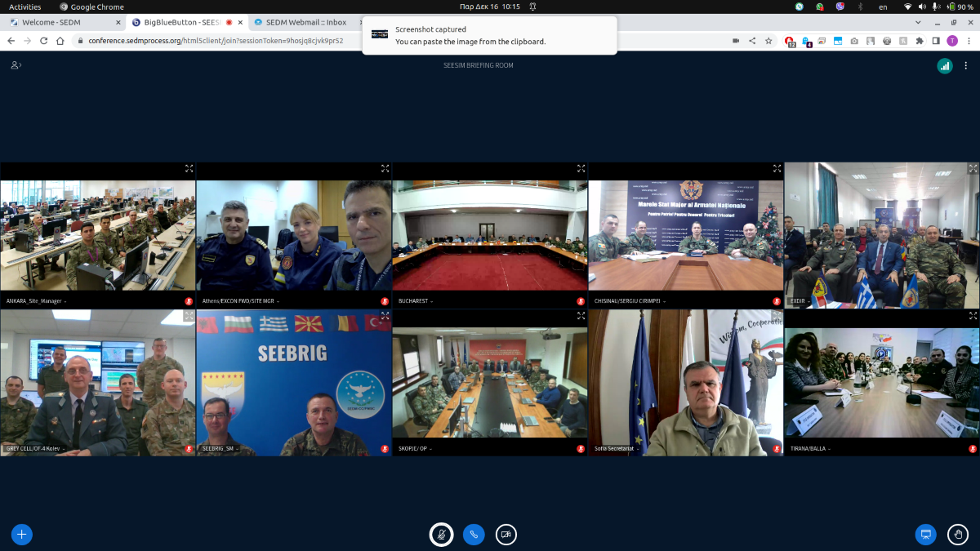Open the connection status signal icon
980x551 pixels.
(945, 66)
